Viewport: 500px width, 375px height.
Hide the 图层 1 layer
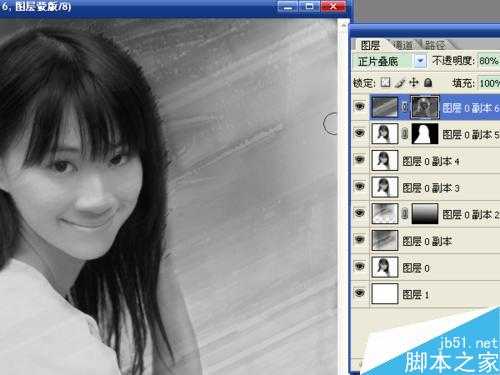click(x=359, y=293)
